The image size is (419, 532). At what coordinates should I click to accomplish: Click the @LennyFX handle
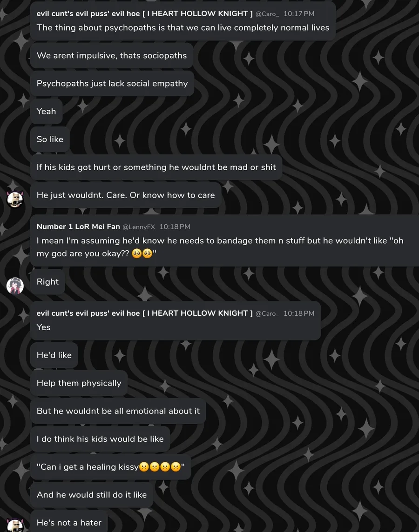(138, 226)
